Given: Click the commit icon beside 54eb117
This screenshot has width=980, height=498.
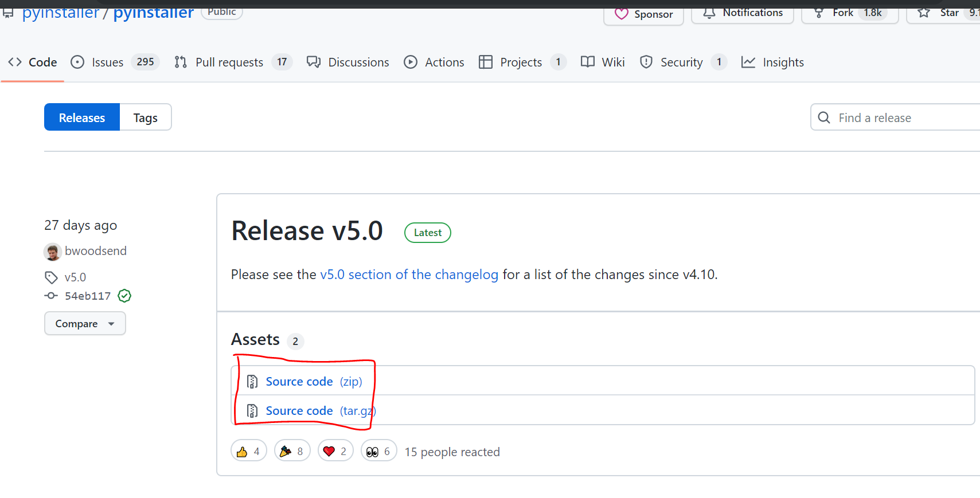Looking at the screenshot, I should pyautogui.click(x=51, y=296).
